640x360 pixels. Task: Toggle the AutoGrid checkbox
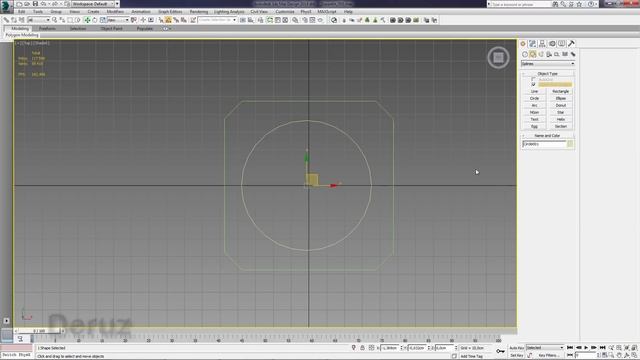coord(533,79)
